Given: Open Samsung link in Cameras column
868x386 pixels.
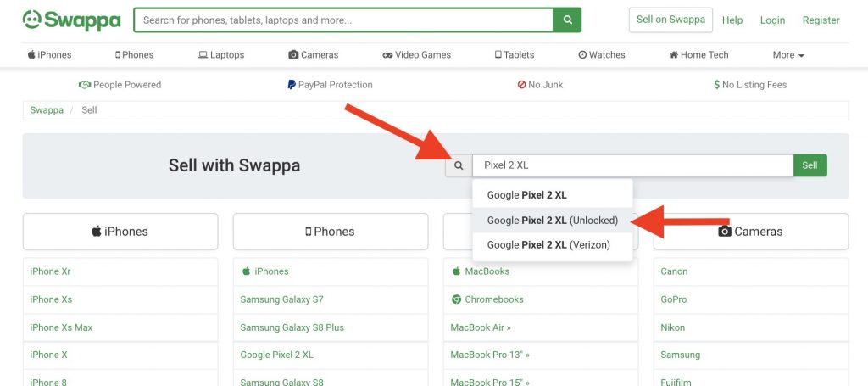Looking at the screenshot, I should tap(681, 355).
